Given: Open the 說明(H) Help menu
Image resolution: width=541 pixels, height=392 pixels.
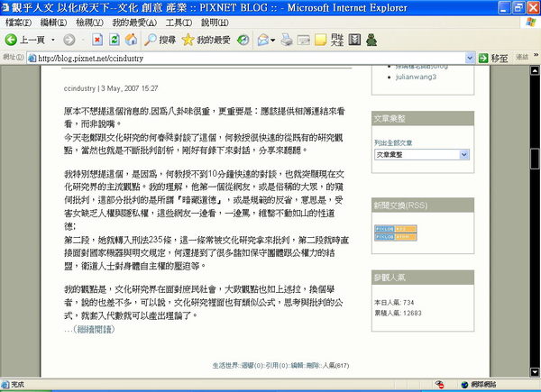Looking at the screenshot, I should (x=215, y=23).
